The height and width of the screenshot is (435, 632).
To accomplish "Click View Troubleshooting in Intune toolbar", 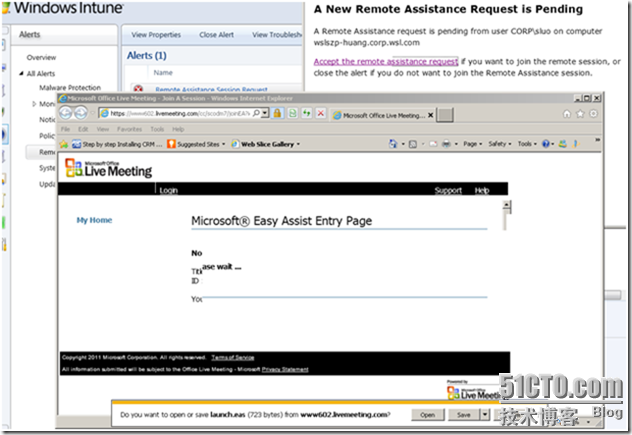I will (276, 35).
